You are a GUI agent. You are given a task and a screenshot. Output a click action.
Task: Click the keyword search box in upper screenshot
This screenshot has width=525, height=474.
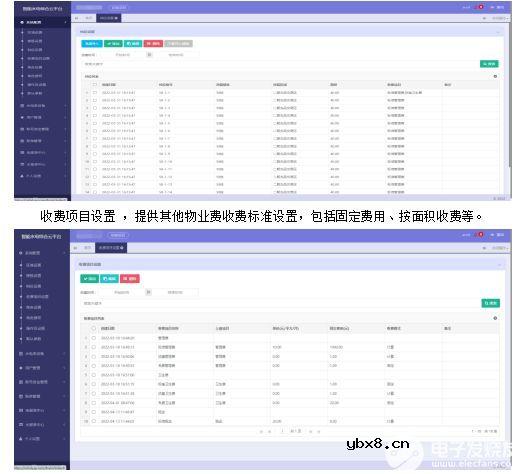(280, 64)
